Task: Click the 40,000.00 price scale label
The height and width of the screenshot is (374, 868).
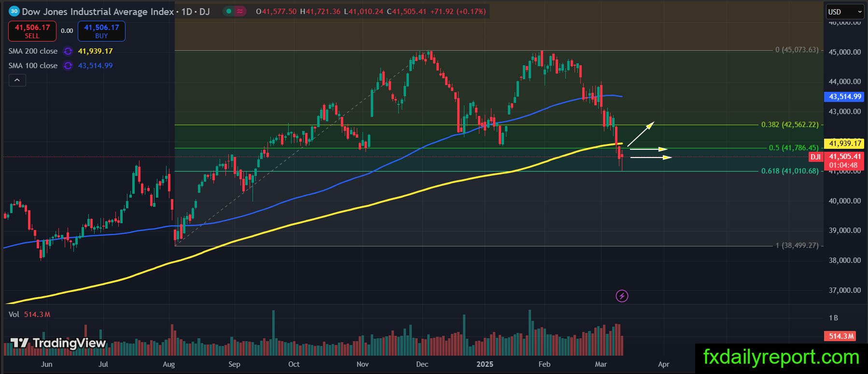Action: tap(845, 201)
